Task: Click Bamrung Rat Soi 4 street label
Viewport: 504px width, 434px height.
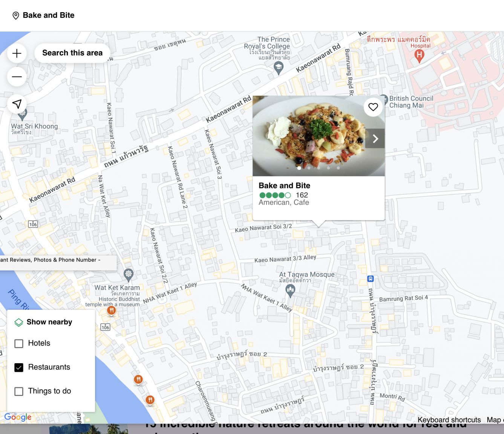Action: [403, 298]
